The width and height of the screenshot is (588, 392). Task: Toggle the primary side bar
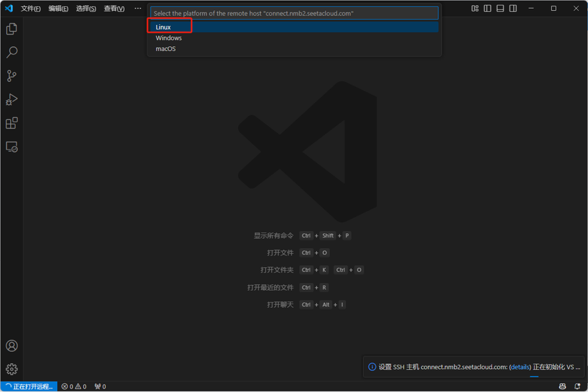click(x=487, y=8)
